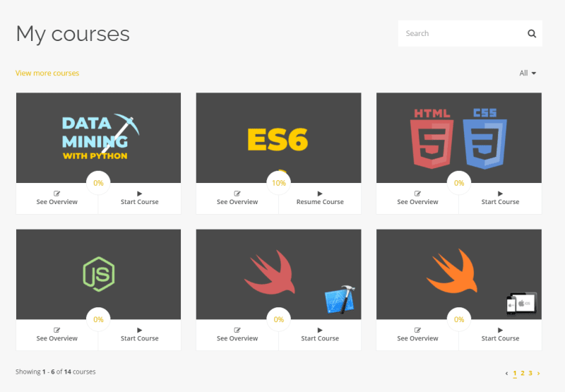This screenshot has width=565, height=392.
Task: See Overview of the ES6 course
Action: (x=237, y=198)
